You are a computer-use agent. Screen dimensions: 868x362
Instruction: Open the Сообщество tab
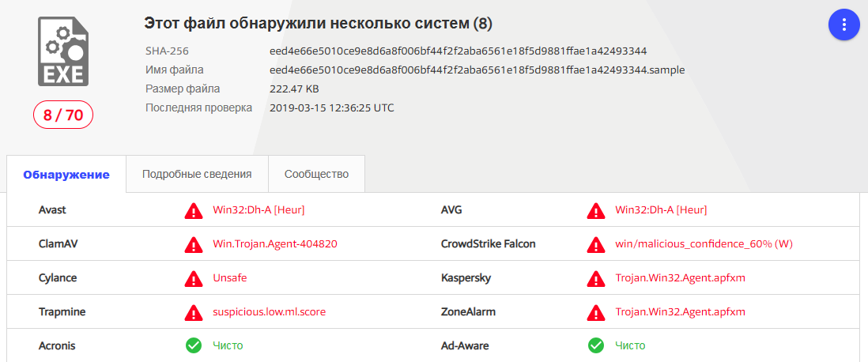pos(316,174)
